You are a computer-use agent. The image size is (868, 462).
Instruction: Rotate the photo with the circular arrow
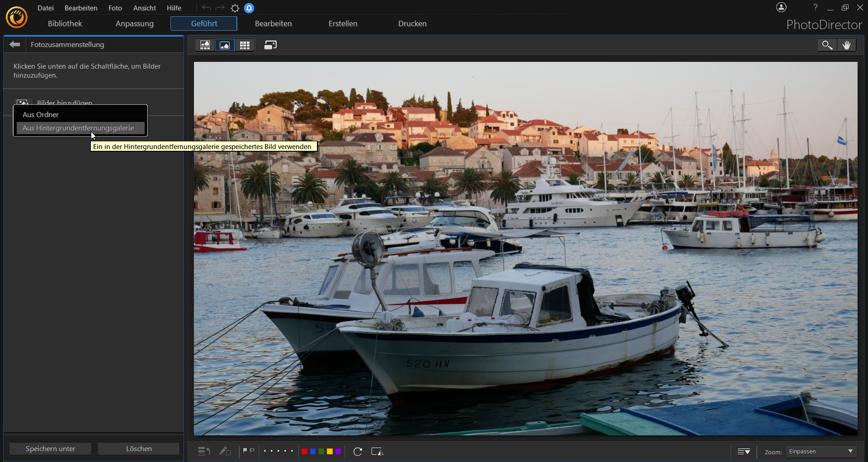(358, 452)
